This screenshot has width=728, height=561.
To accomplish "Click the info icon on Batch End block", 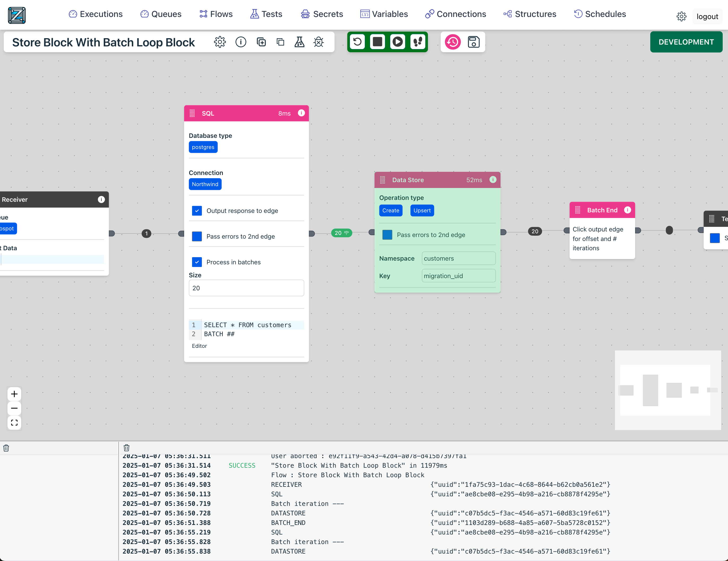I will point(627,210).
